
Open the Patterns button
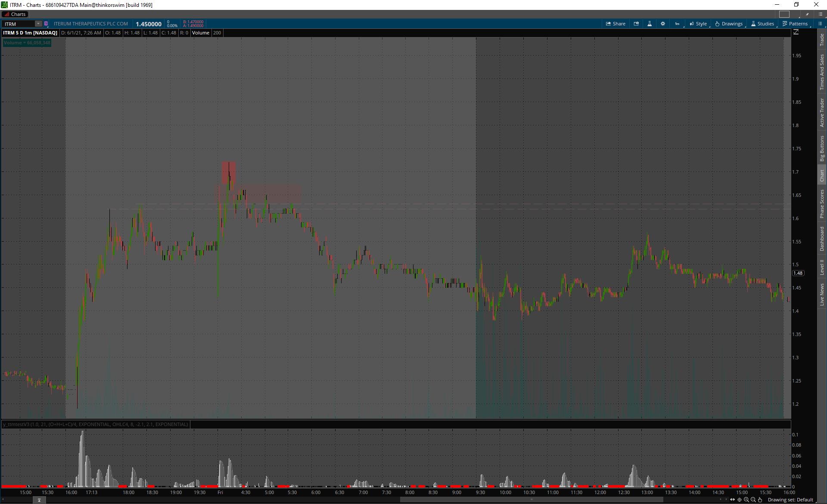795,24
